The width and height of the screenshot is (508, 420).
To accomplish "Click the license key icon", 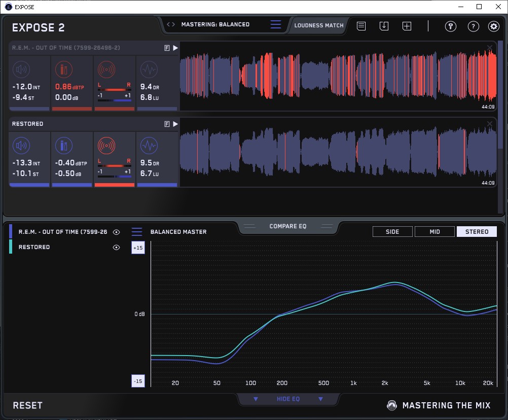I will (x=451, y=26).
